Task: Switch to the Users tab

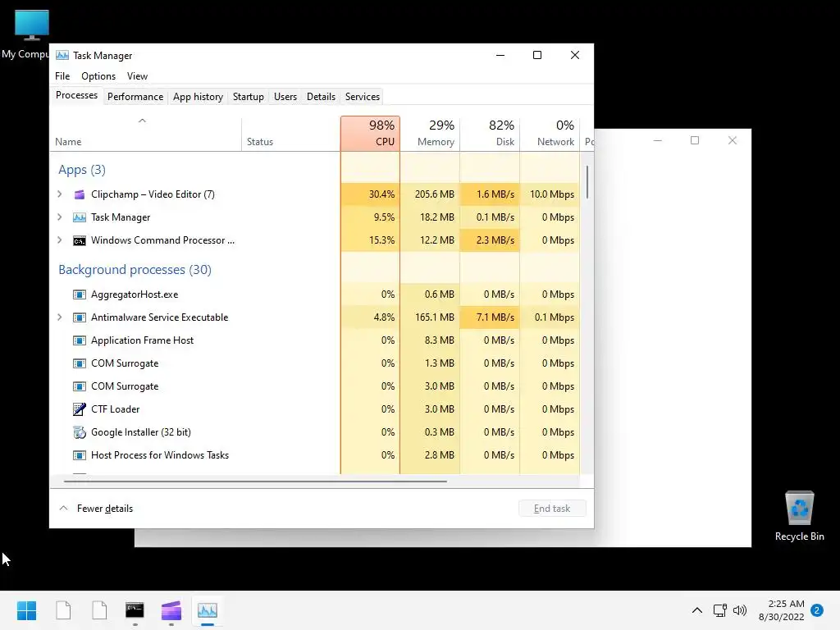Action: (x=285, y=97)
